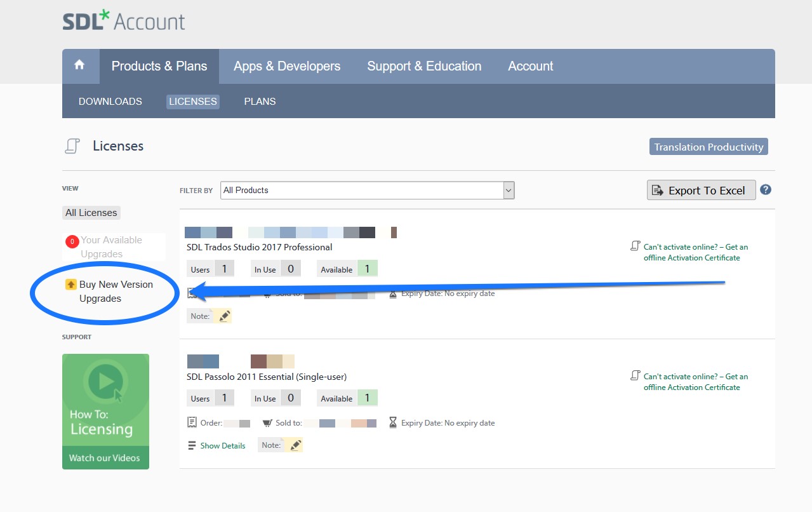
Task: Click the Passolo Sold to cart icon
Action: point(267,422)
